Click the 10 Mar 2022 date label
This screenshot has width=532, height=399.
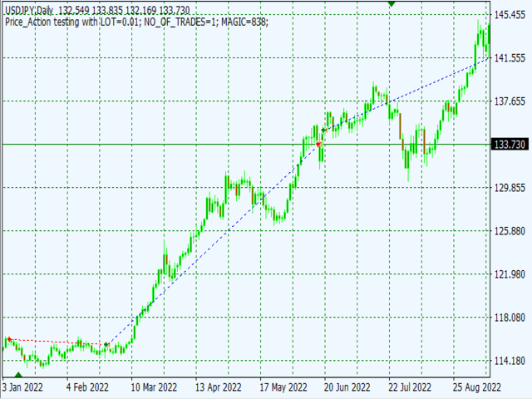pos(154,387)
